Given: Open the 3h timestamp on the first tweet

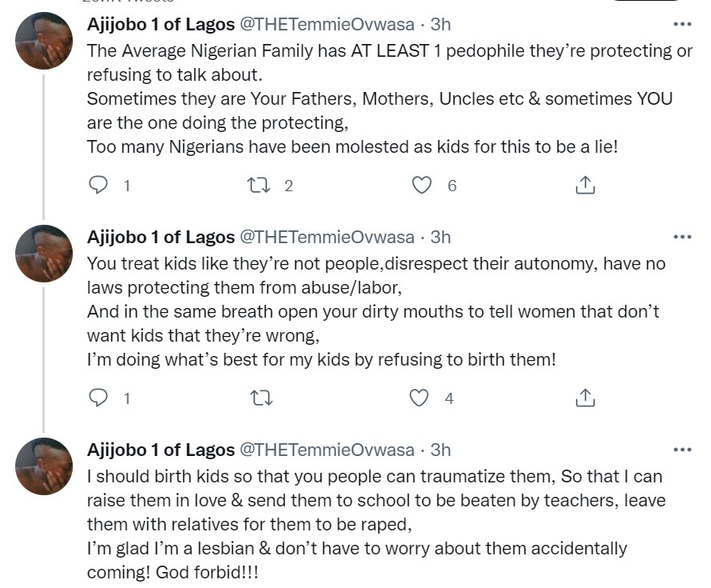Looking at the screenshot, I should click(441, 25).
